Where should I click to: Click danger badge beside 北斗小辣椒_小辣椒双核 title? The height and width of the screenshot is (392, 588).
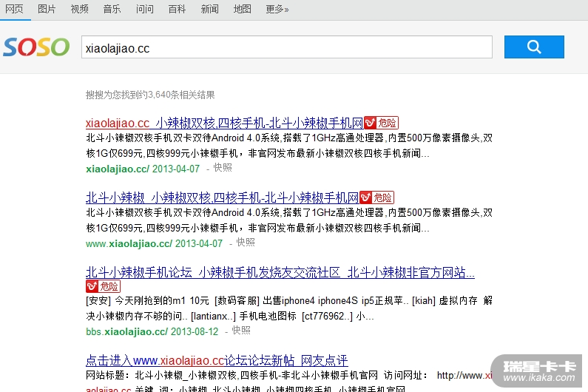click(x=377, y=197)
